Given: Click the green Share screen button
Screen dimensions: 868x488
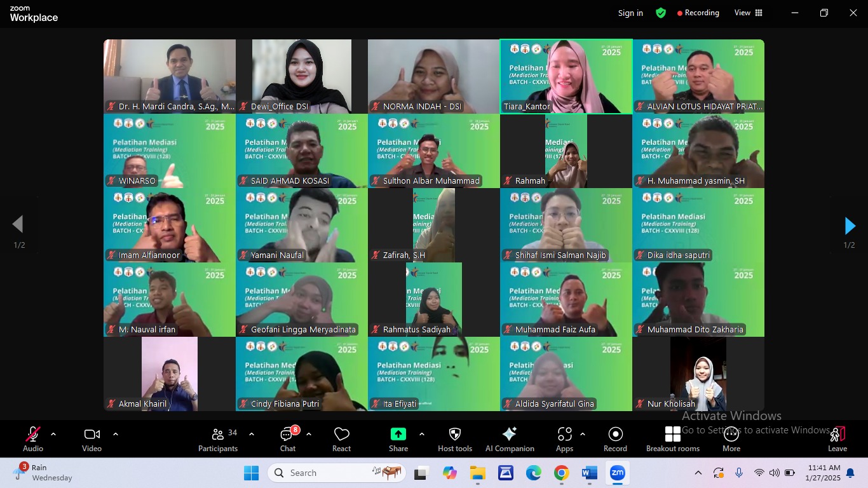Looking at the screenshot, I should 398,438.
